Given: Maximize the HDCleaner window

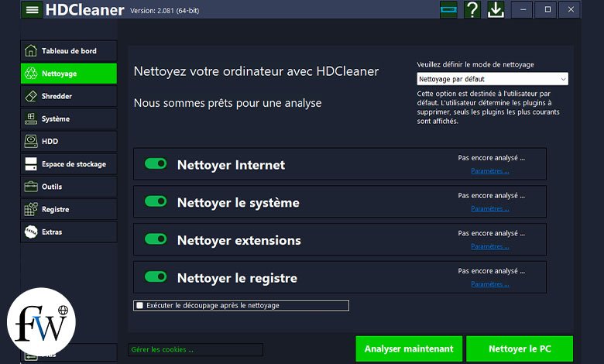Looking at the screenshot, I should point(547,9).
